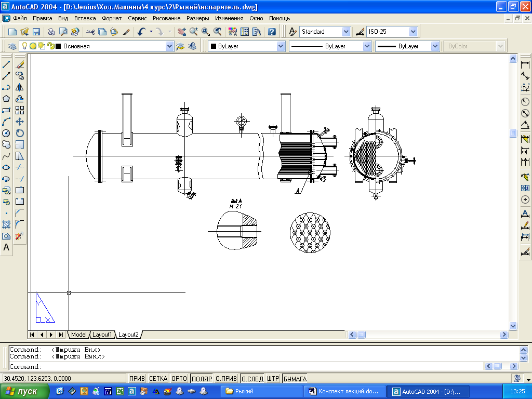Switch to the Model tab
This screenshot has height=399, width=532.
point(79,335)
